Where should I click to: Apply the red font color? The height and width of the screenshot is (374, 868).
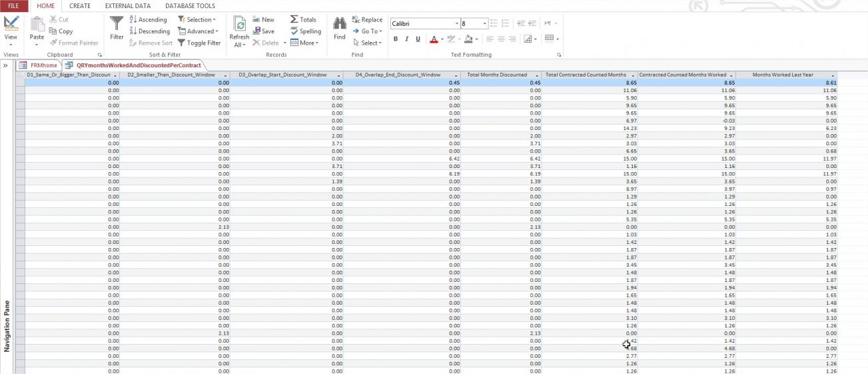[434, 39]
